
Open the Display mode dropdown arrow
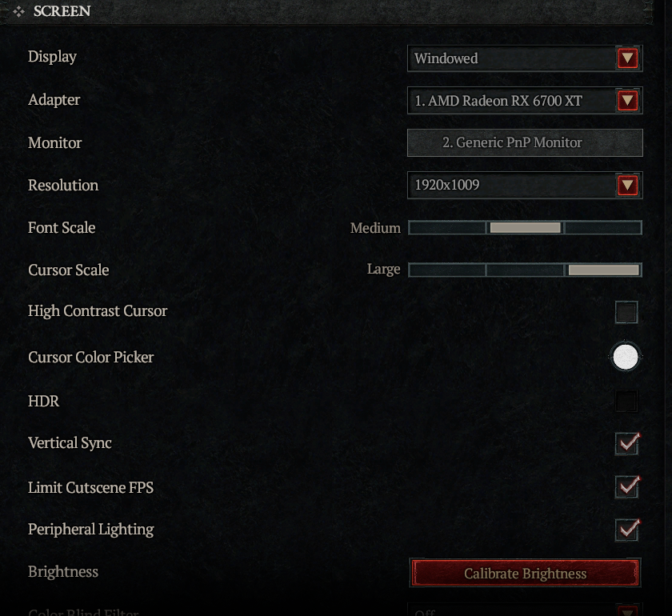click(x=627, y=58)
